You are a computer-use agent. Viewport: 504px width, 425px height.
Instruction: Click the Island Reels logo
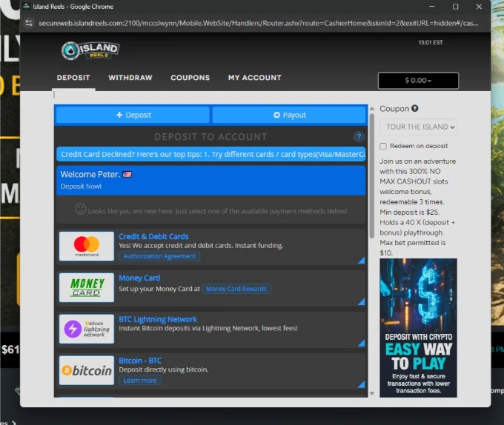pos(90,50)
